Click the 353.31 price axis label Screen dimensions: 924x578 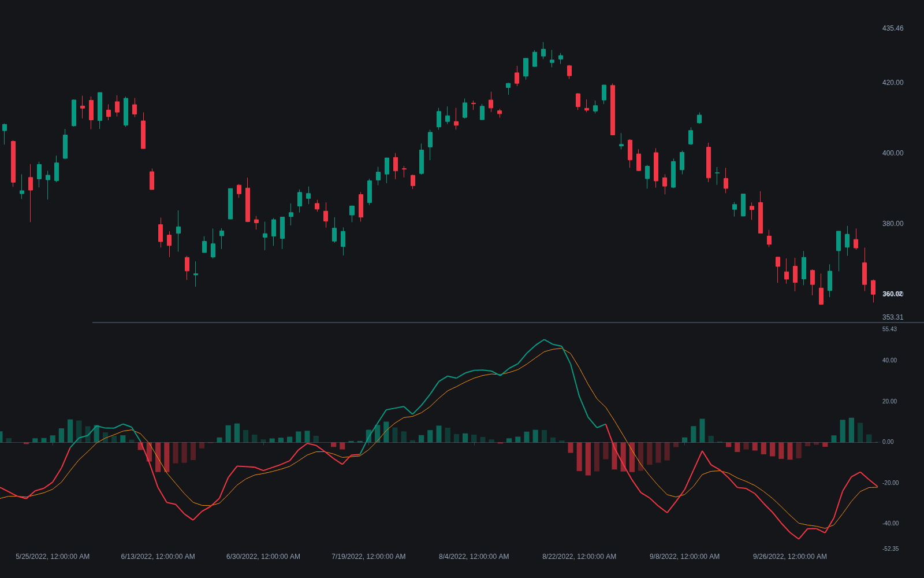(x=893, y=317)
